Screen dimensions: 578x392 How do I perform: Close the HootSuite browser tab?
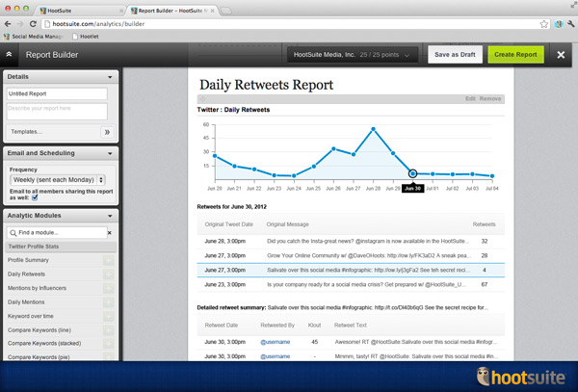pyautogui.click(x=121, y=11)
